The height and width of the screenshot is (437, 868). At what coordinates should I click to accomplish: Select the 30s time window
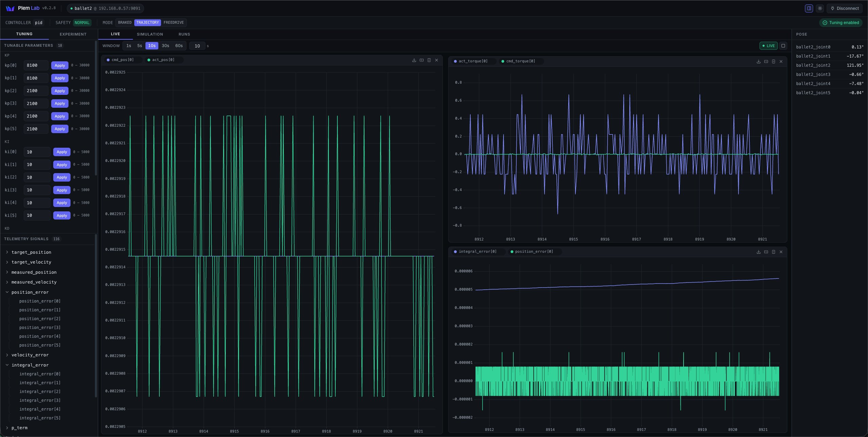tap(165, 46)
